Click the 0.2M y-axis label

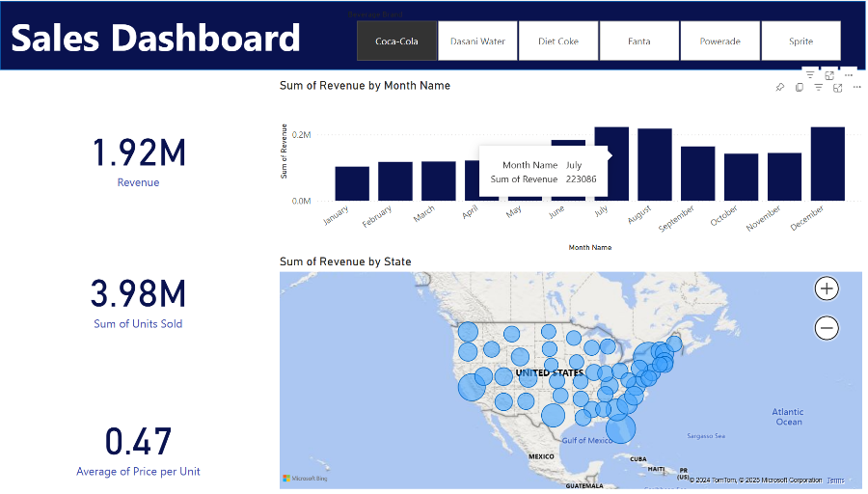coord(301,134)
